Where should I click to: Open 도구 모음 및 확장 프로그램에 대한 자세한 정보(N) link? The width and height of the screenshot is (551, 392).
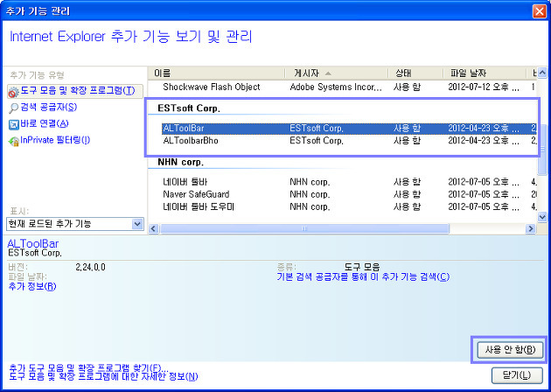click(103, 376)
